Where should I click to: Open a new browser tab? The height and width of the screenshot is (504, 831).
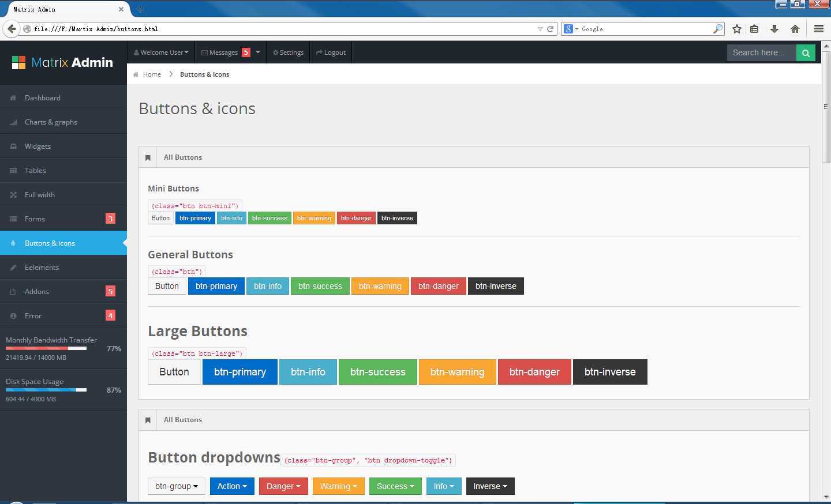pyautogui.click(x=140, y=9)
